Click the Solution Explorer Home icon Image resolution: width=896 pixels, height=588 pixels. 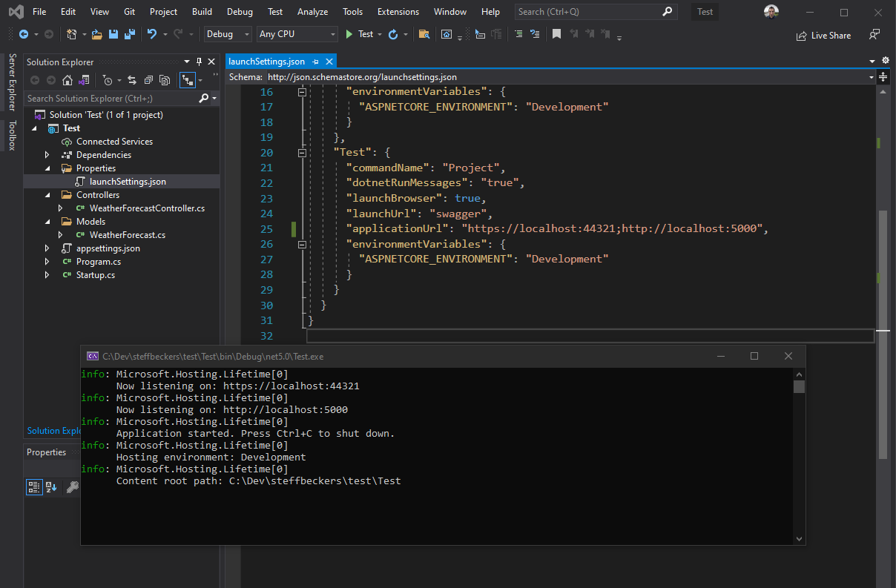coord(67,80)
